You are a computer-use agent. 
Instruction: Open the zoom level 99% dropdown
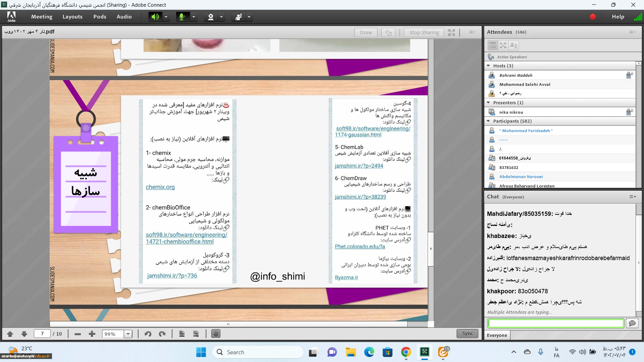pos(128,334)
